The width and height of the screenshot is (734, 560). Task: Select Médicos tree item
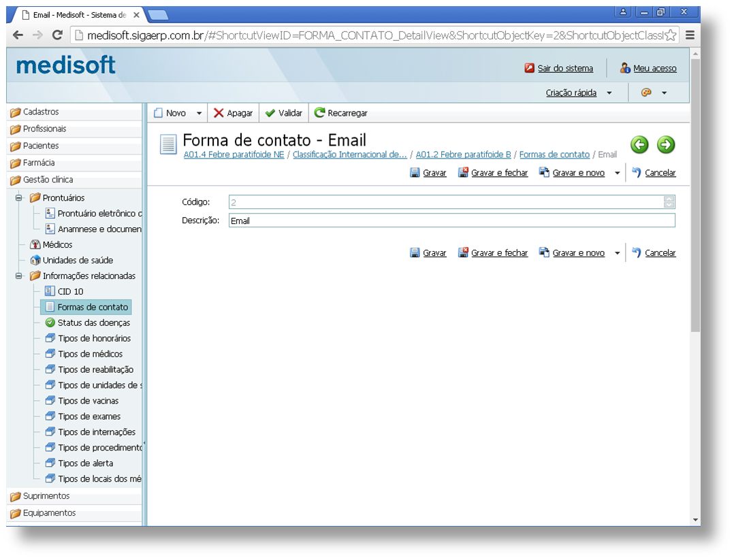click(x=51, y=245)
